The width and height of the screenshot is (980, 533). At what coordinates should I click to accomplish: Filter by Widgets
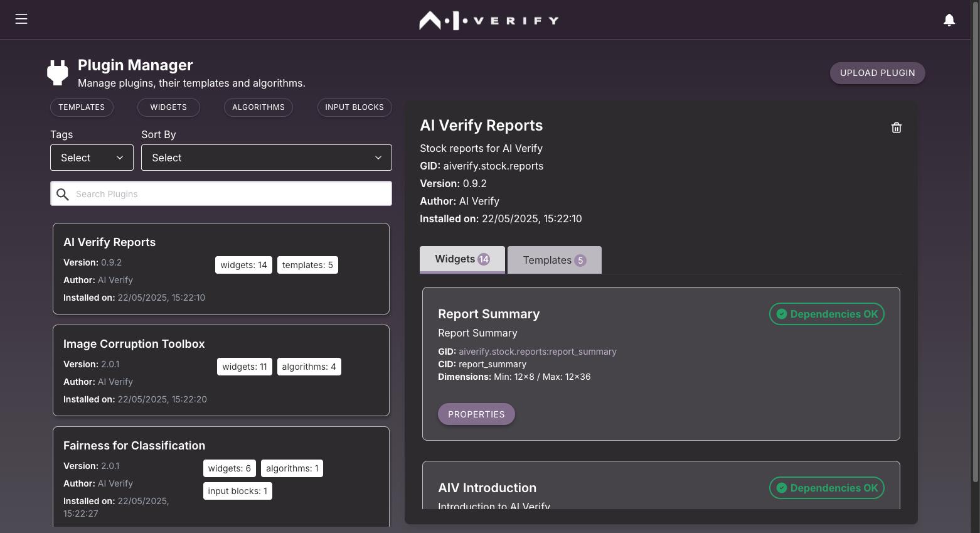(168, 107)
